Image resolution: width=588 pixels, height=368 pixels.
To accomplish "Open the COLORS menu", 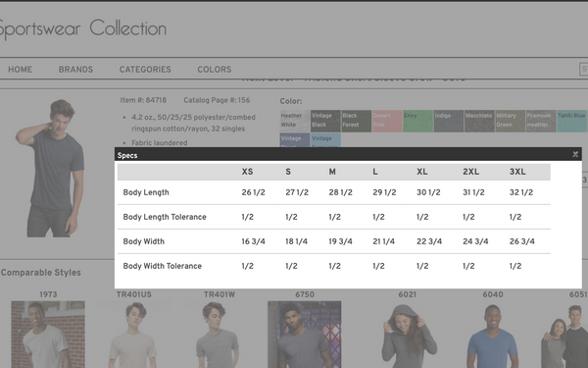I will 215,70.
